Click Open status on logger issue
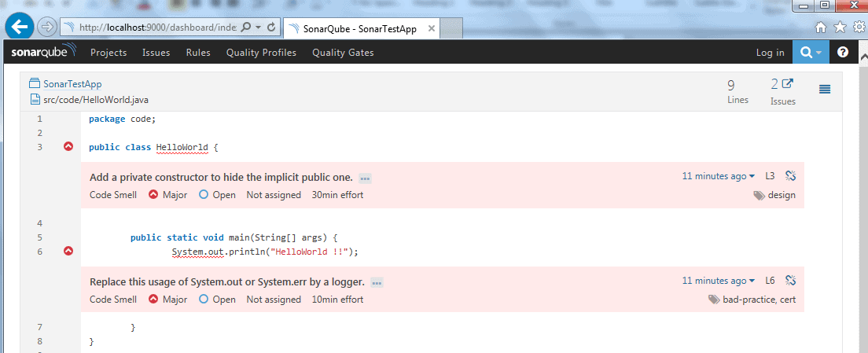The width and height of the screenshot is (868, 353). point(217,300)
